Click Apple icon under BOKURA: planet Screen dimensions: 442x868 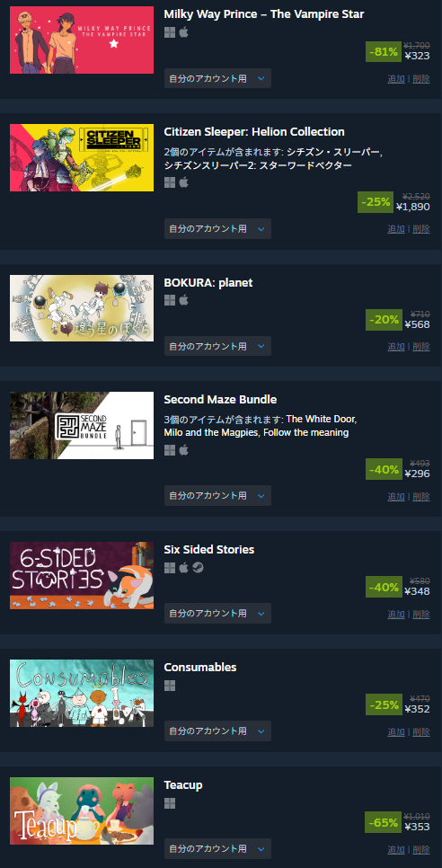point(183,300)
